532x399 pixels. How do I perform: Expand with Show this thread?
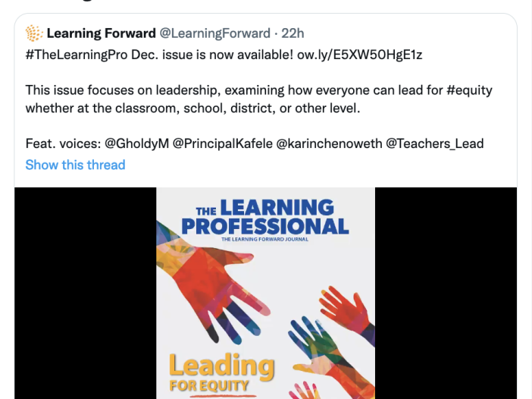[75, 165]
